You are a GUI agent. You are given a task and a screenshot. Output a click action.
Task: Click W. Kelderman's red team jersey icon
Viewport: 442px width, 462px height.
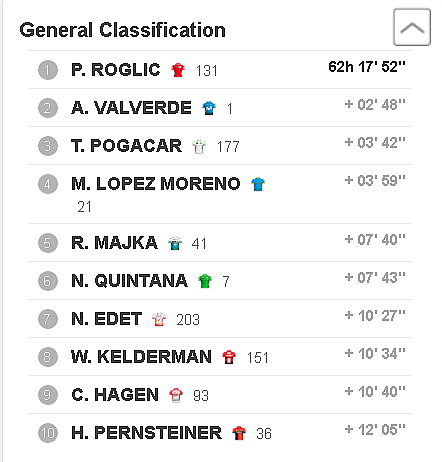click(x=229, y=357)
